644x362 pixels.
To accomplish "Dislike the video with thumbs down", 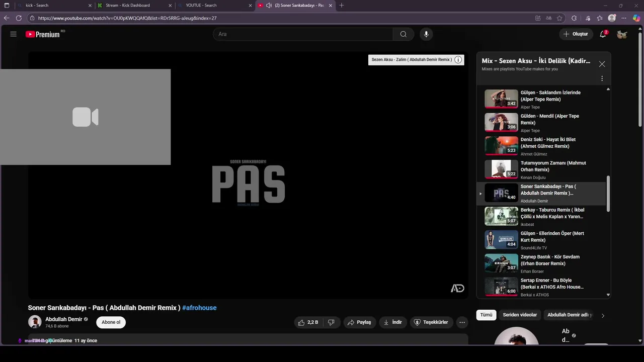I will pos(331,322).
